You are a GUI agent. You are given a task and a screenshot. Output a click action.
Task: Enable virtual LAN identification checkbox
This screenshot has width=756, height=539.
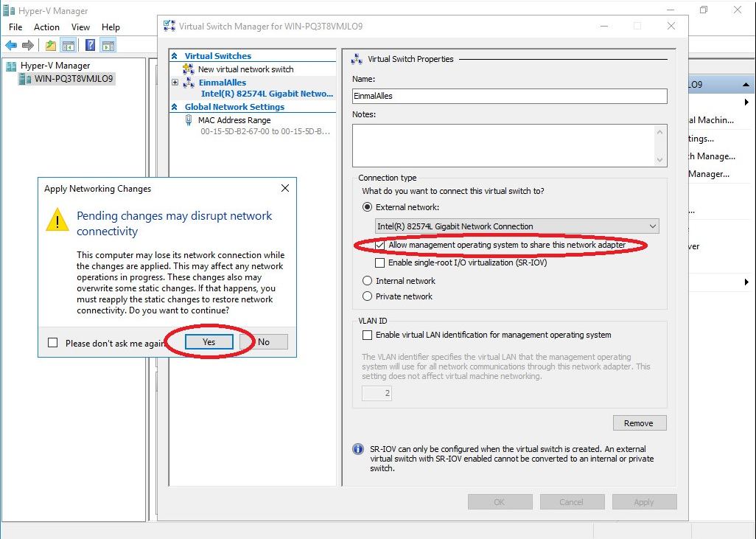point(368,335)
